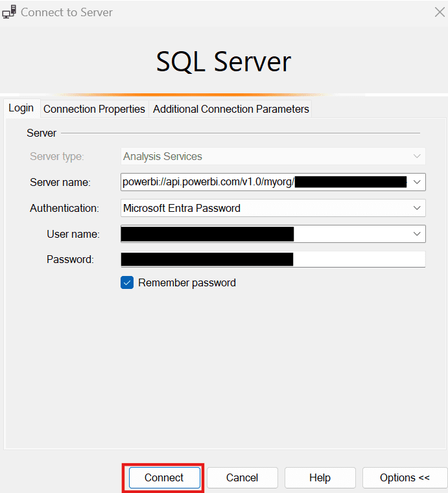Image resolution: width=448 pixels, height=493 pixels.
Task: Collapse options with the Options << button
Action: coord(405,477)
